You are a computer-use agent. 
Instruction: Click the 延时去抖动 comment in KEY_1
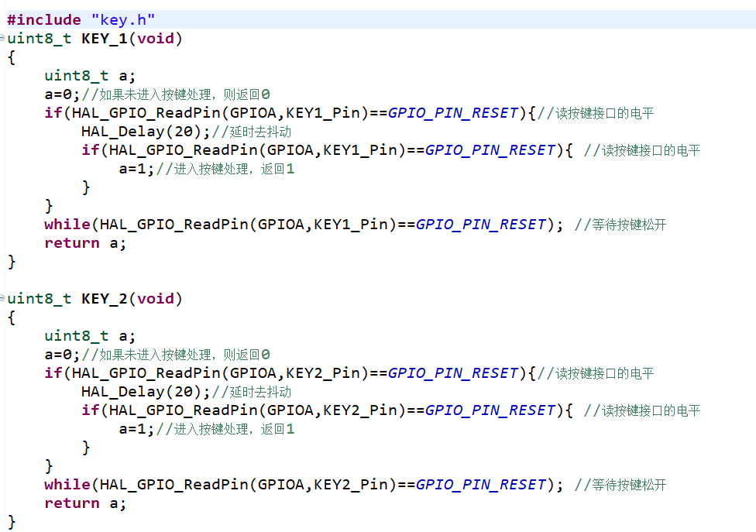click(252, 132)
